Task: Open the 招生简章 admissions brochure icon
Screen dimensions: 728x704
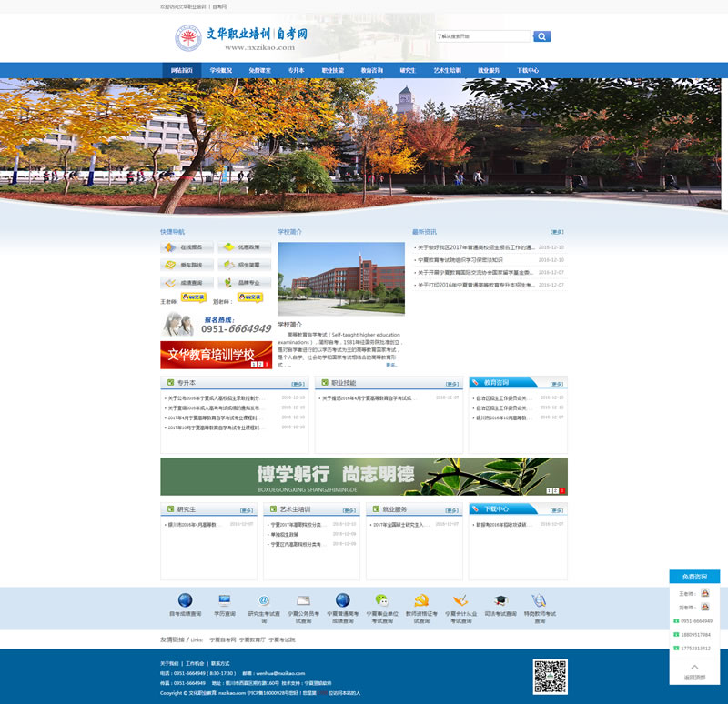Action: [244, 265]
